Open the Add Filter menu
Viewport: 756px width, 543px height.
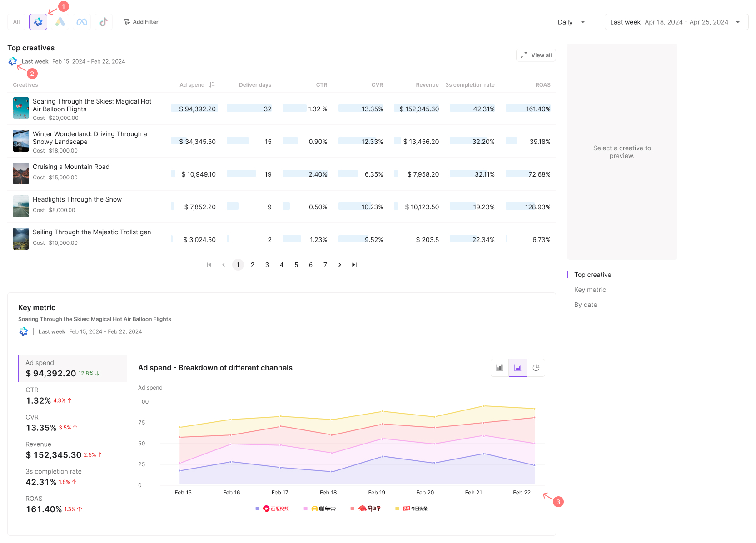pos(141,22)
